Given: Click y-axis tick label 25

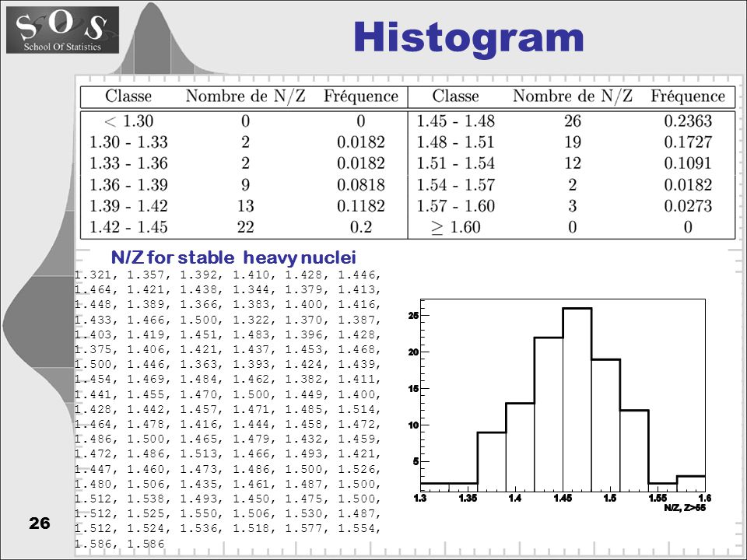Looking at the screenshot, I should 413,316.
